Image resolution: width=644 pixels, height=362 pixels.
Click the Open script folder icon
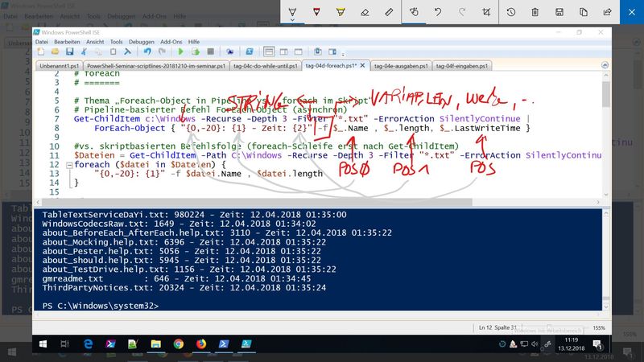click(x=55, y=51)
